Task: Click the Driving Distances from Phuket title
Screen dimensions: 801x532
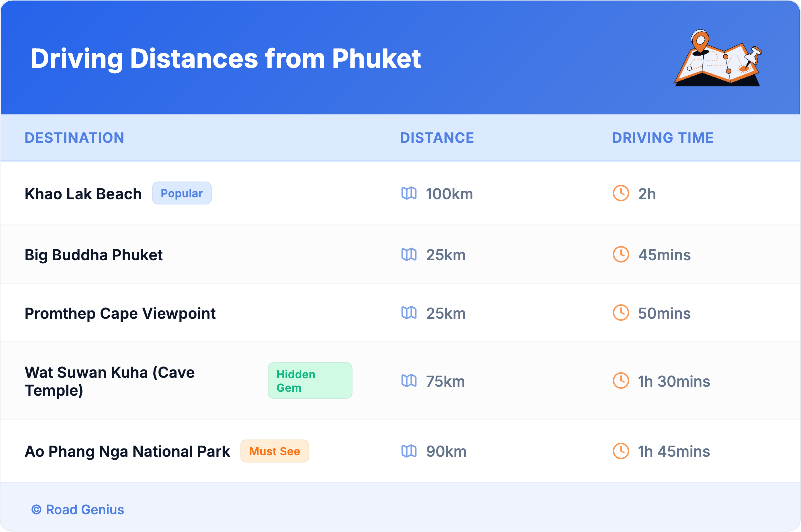Action: 226,59
